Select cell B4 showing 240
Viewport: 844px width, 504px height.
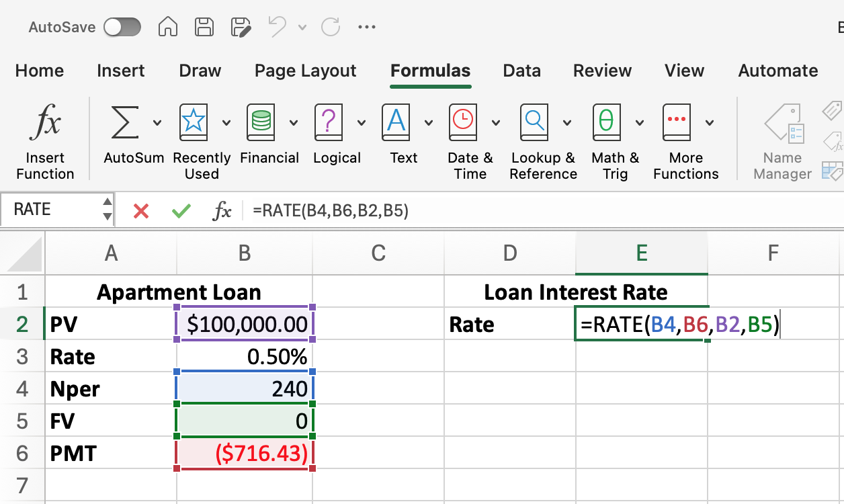coord(245,389)
